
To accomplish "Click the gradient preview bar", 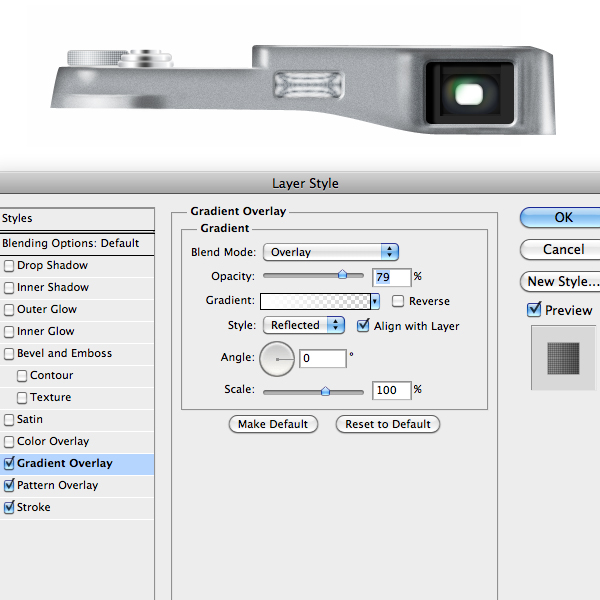I will click(315, 302).
